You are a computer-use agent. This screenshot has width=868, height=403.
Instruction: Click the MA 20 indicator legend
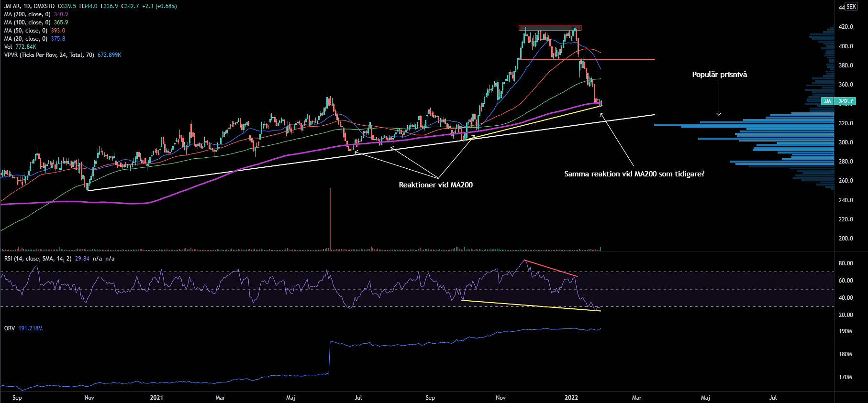[26, 39]
